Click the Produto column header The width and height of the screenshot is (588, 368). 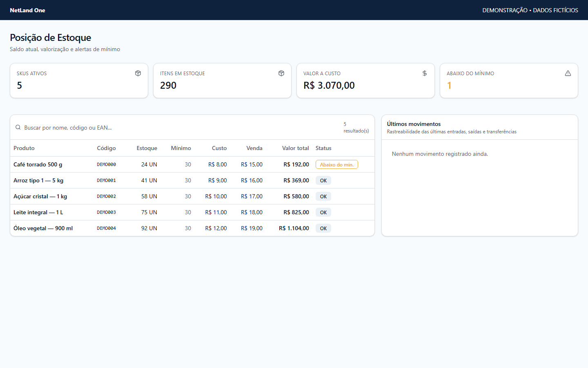[x=24, y=148]
